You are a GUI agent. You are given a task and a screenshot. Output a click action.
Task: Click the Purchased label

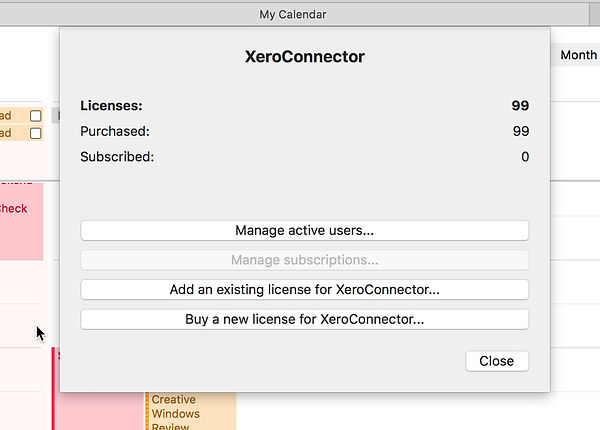click(115, 131)
